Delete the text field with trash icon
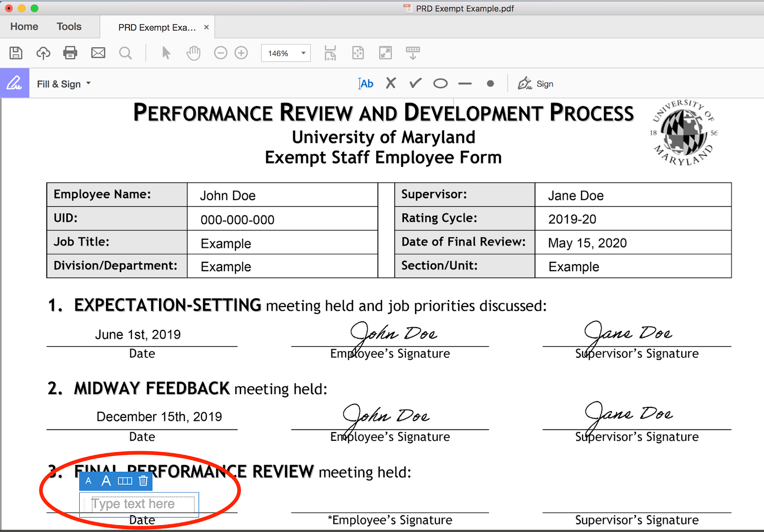The image size is (764, 532). 143,480
